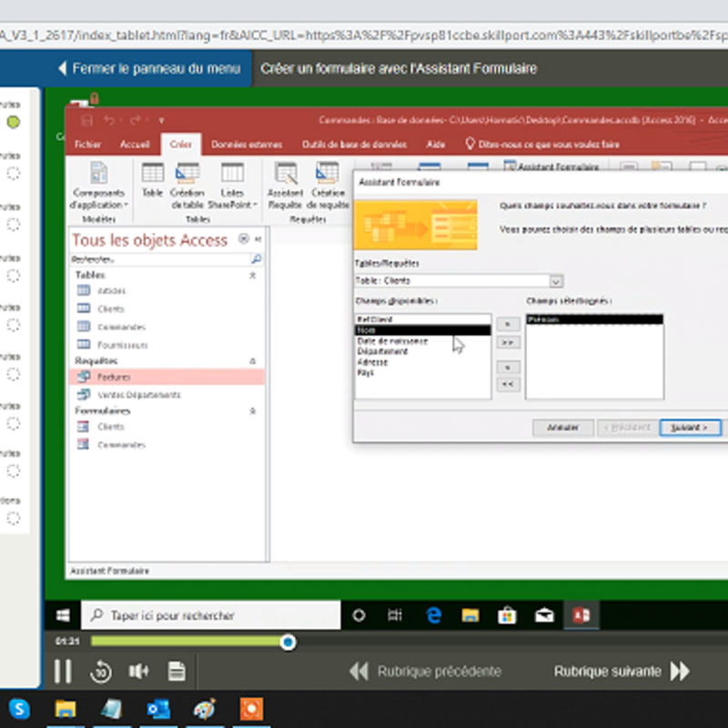The width and height of the screenshot is (728, 728).
Task: Click the >> add all fields button
Action: click(x=508, y=343)
